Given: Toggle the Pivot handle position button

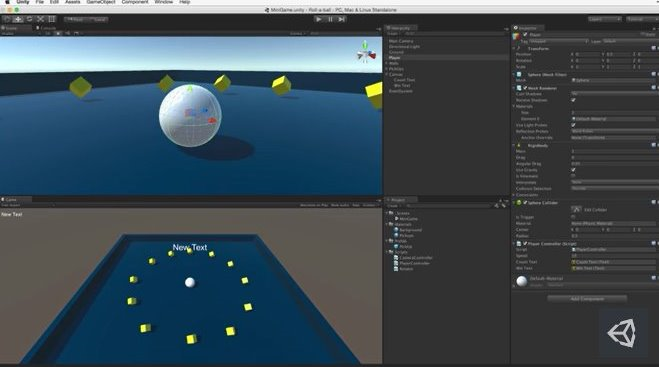Looking at the screenshot, I should (x=75, y=19).
